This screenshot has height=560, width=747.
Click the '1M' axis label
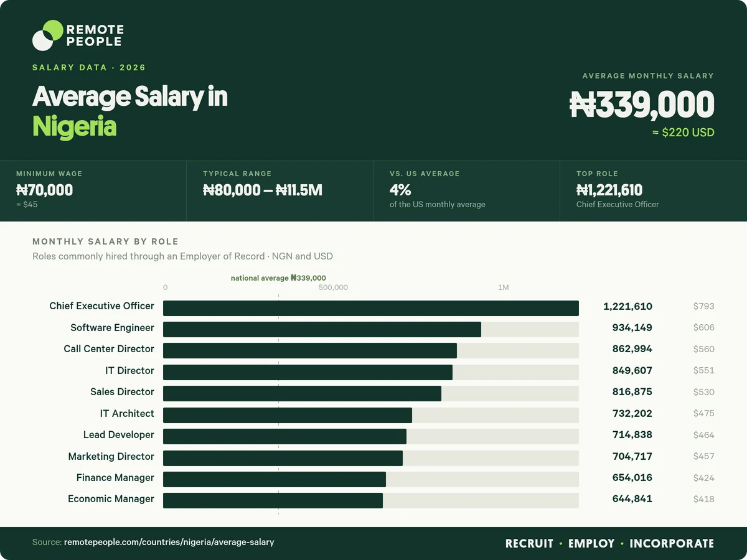point(504,287)
